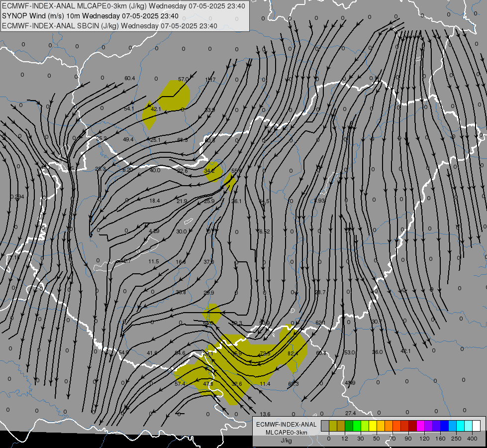Click the map value 30.0
The image size is (487, 448).
click(x=182, y=231)
